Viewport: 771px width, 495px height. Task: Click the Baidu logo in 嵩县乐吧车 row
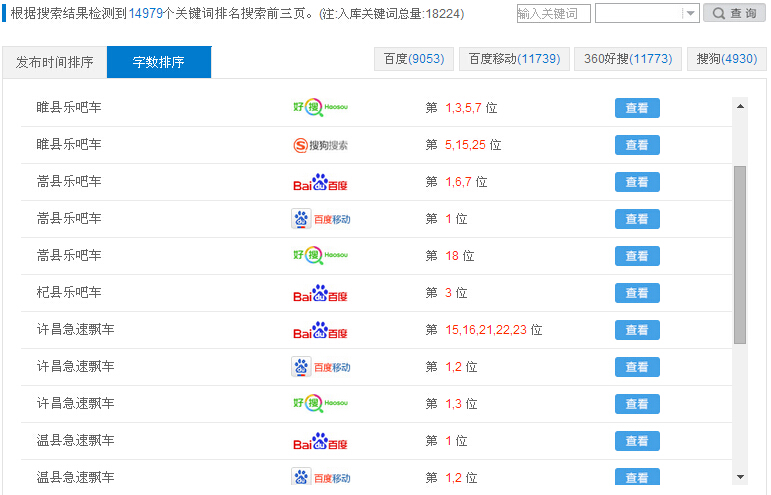tap(320, 182)
